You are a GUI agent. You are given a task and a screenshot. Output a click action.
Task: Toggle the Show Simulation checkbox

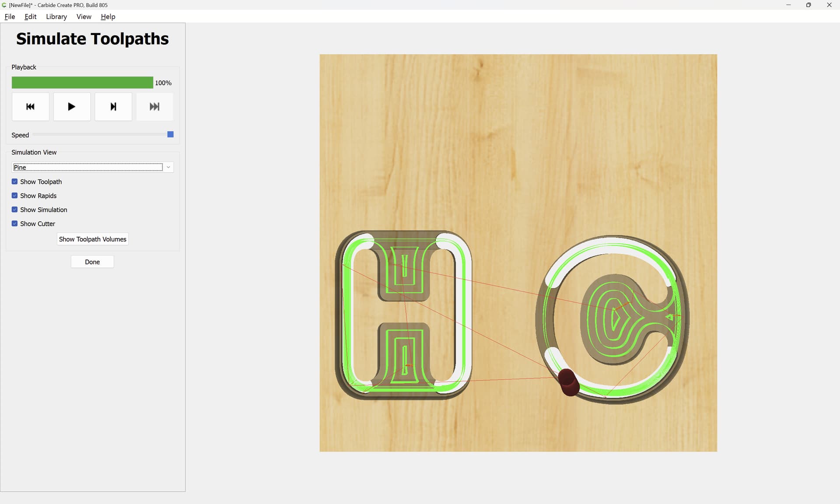tap(14, 210)
